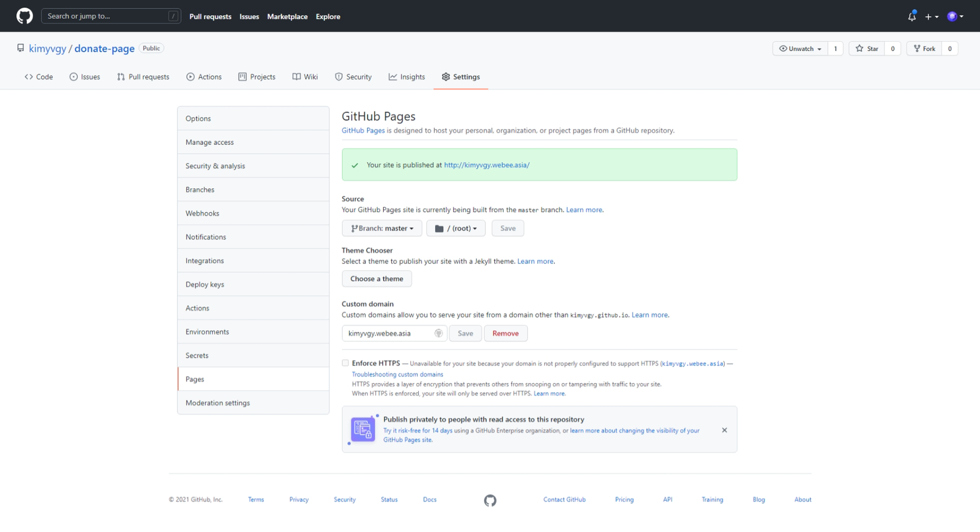Save the custom domain

coord(465,333)
